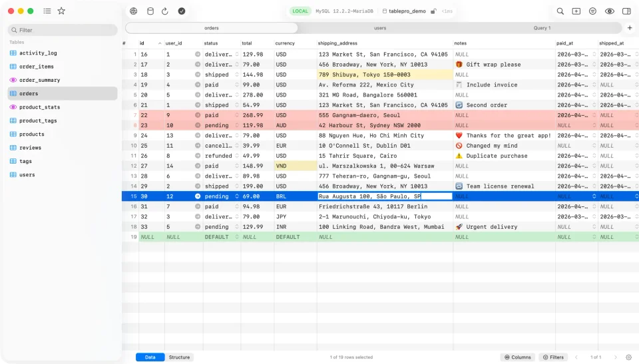
Task: Sort by the id column header
Action: click(151, 43)
